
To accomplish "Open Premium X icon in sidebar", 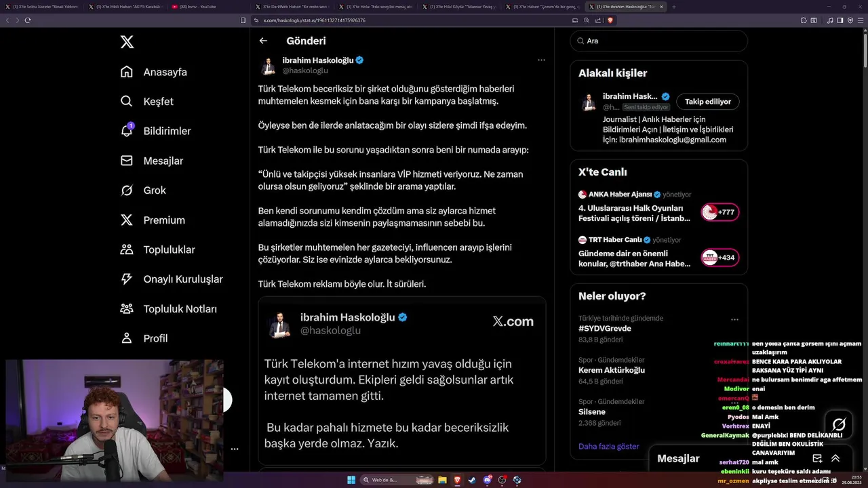I will point(127,220).
